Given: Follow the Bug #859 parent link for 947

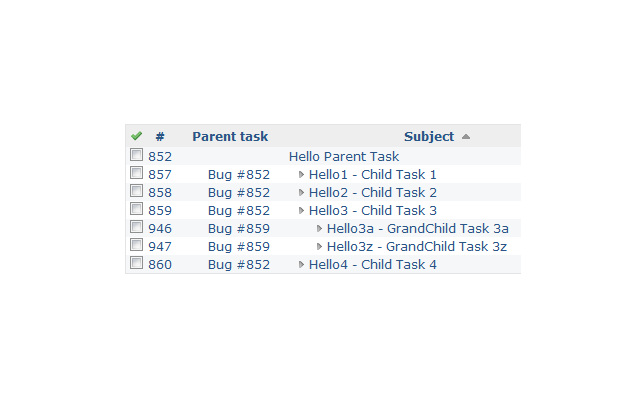Looking at the screenshot, I should [239, 247].
